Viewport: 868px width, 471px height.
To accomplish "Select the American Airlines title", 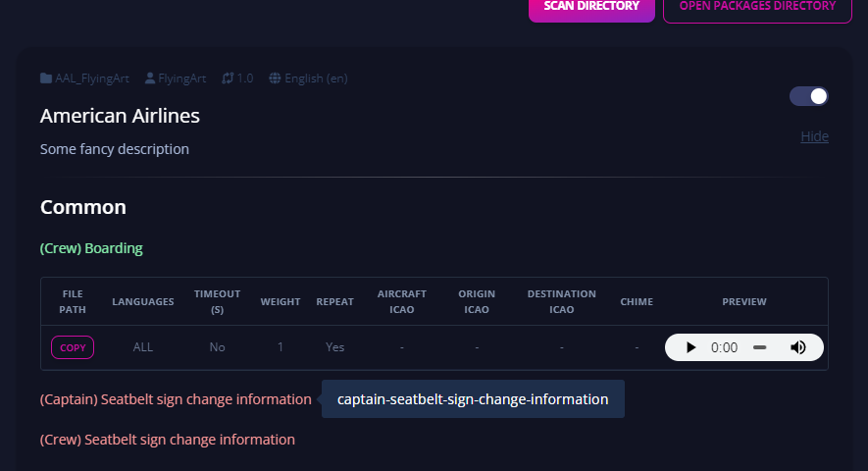I will (x=120, y=116).
